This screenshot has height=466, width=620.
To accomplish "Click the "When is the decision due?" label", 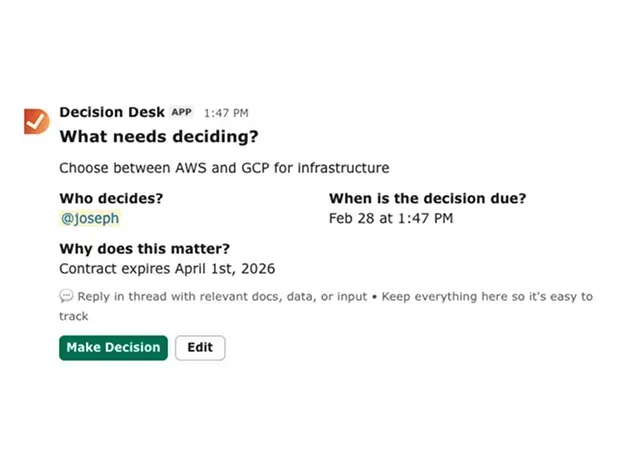I will click(x=427, y=198).
